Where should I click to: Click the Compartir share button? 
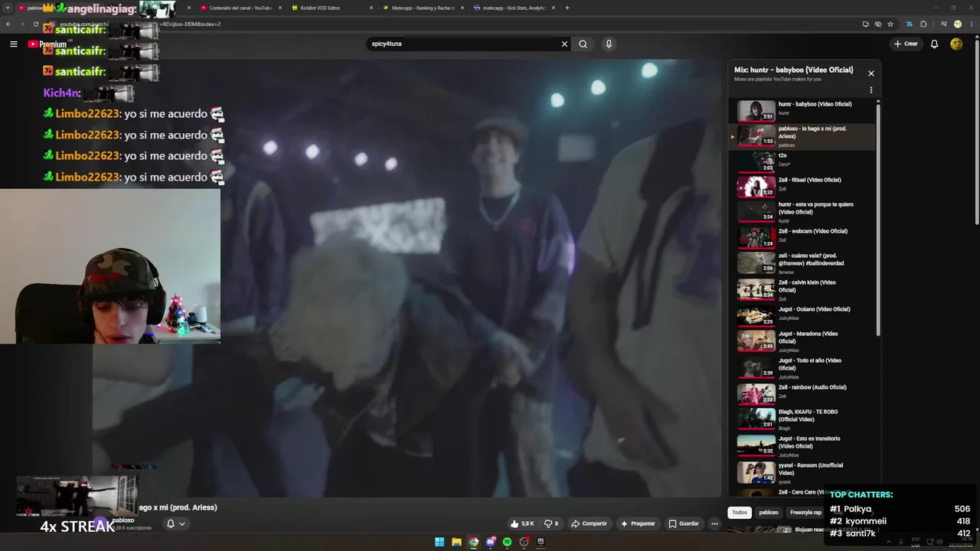589,523
